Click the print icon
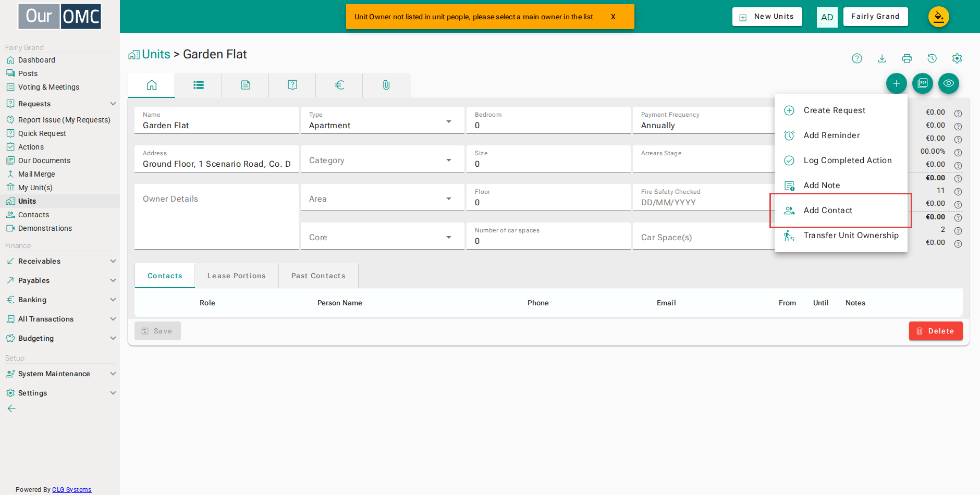The image size is (980, 495). pyautogui.click(x=907, y=58)
